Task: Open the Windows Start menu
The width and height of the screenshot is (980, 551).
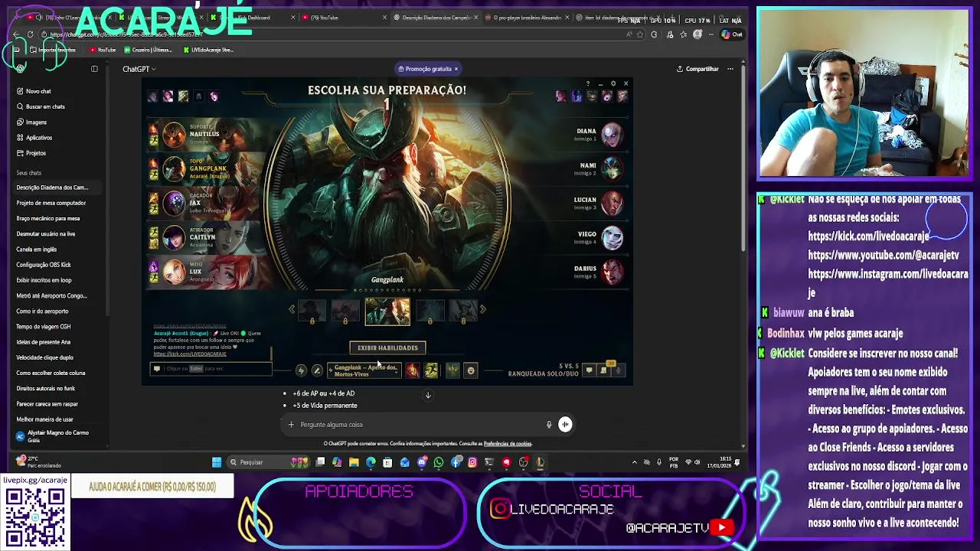Action: 217,462
